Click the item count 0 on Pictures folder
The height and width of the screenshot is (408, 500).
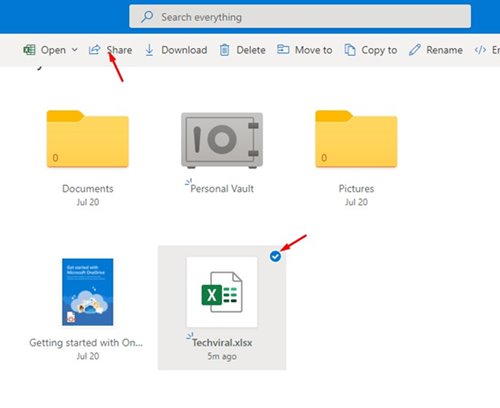[x=324, y=158]
